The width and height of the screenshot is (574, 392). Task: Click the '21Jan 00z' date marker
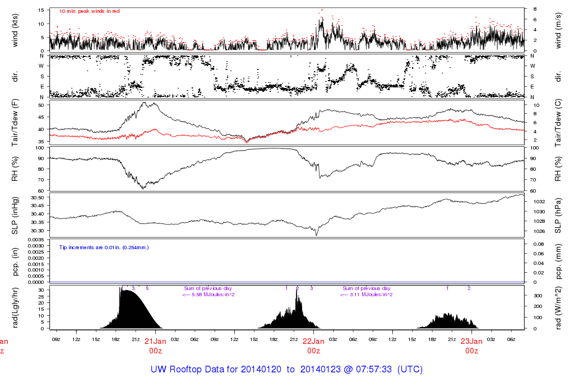tap(155, 346)
